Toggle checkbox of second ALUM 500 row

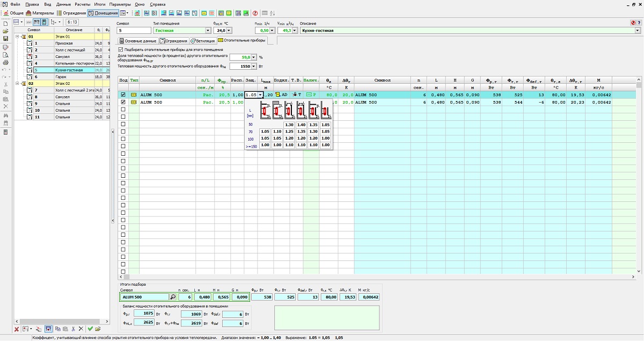point(123,102)
